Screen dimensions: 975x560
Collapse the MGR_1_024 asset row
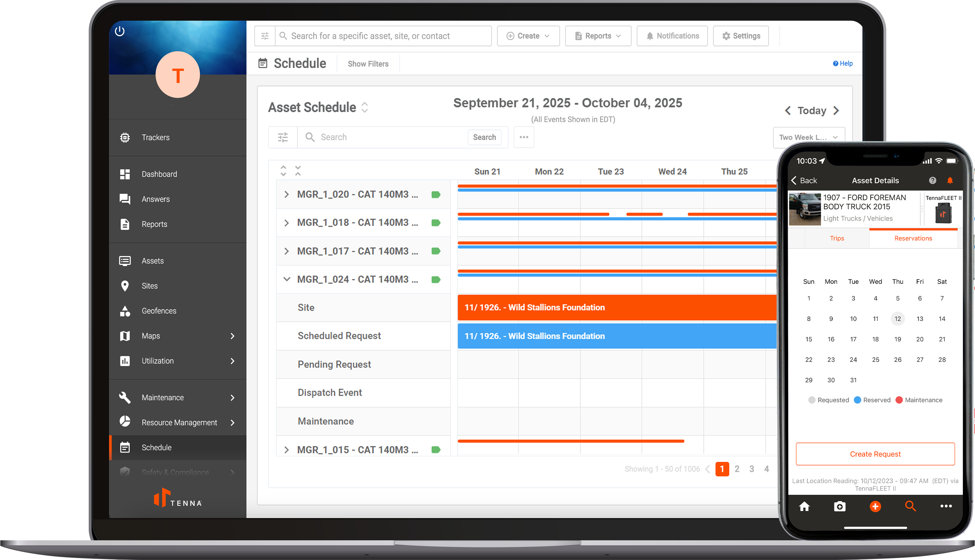coord(286,279)
